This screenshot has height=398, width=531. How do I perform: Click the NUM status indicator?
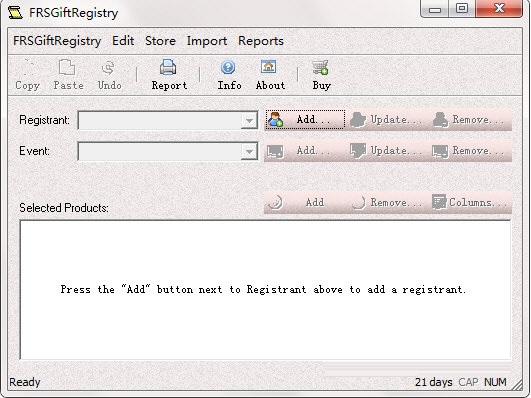(495, 382)
